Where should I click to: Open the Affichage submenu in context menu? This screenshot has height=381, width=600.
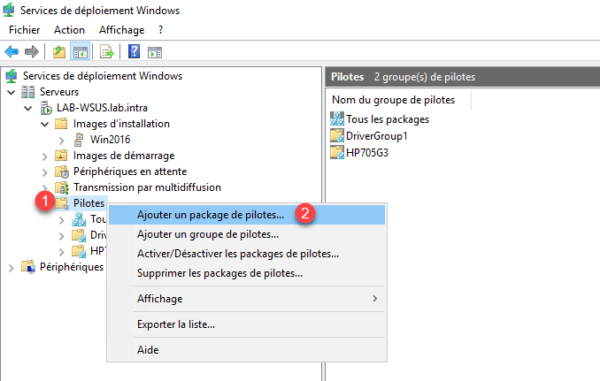(x=247, y=298)
